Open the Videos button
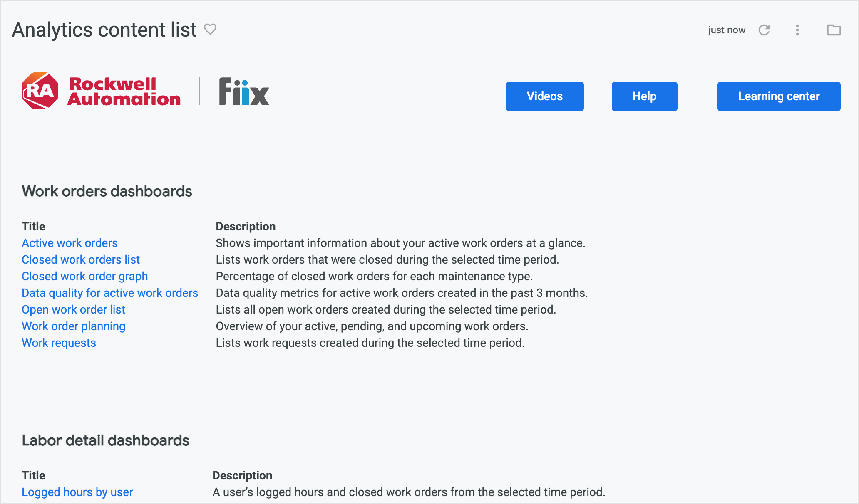This screenshot has height=504, width=859. 545,96
